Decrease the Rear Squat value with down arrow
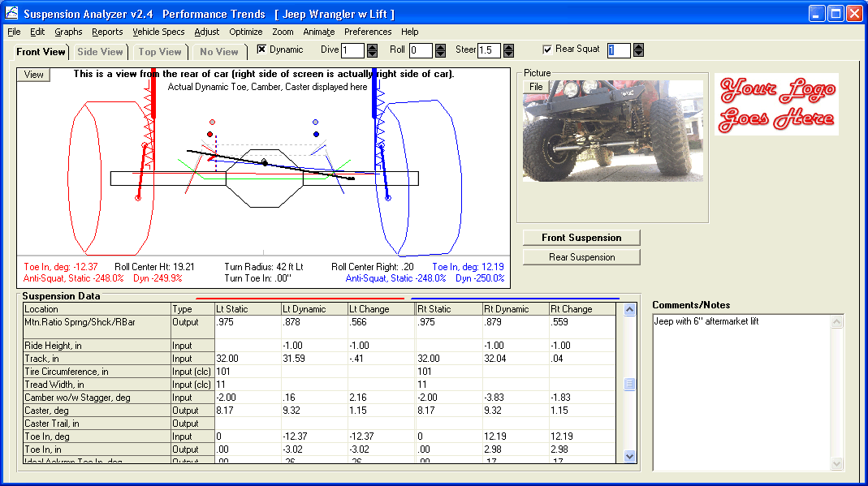The image size is (868, 486). [x=639, y=54]
